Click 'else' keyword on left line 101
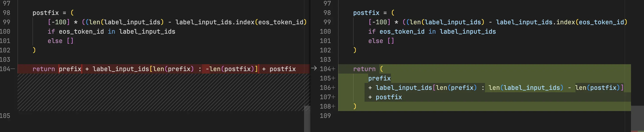Screen dimensions: 644x132 (55, 41)
